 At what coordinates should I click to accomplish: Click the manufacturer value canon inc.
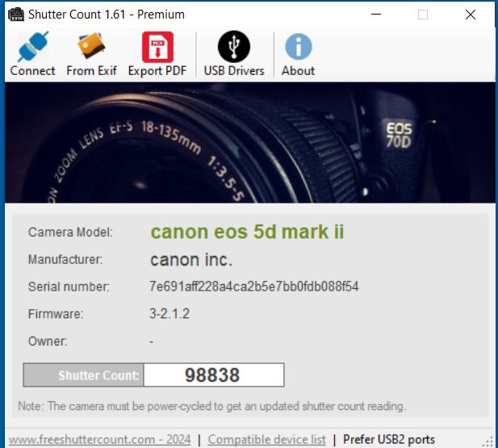pos(191,260)
